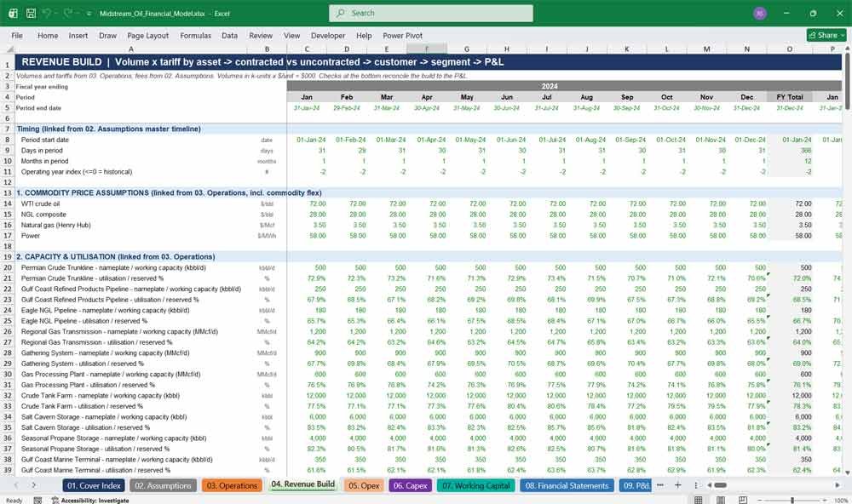Switch to Normal view icon
This screenshot has height=504, width=852.
699,500
